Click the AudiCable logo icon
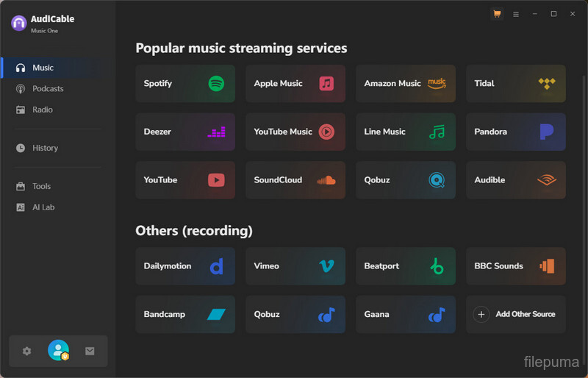Image resolution: width=588 pixels, height=378 pixels. (19, 23)
